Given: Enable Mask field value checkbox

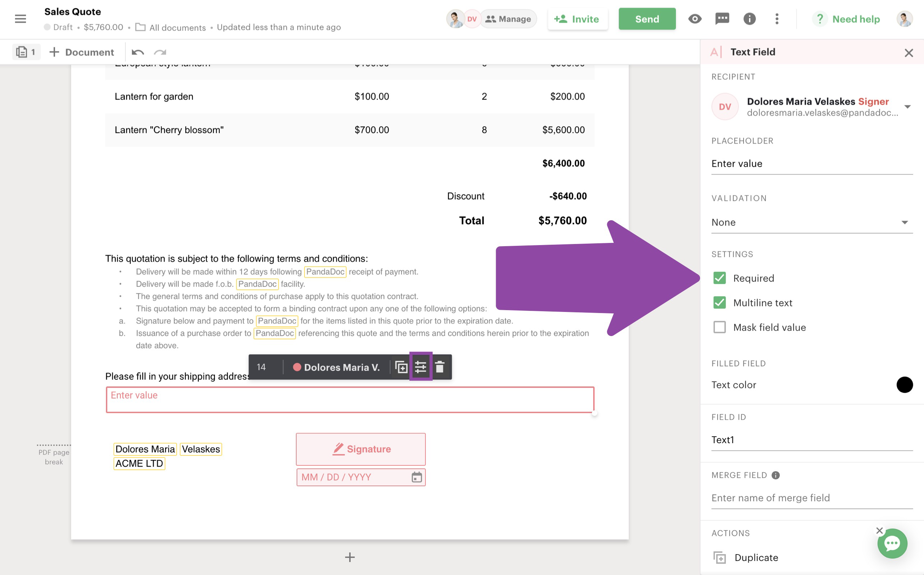Looking at the screenshot, I should point(719,327).
